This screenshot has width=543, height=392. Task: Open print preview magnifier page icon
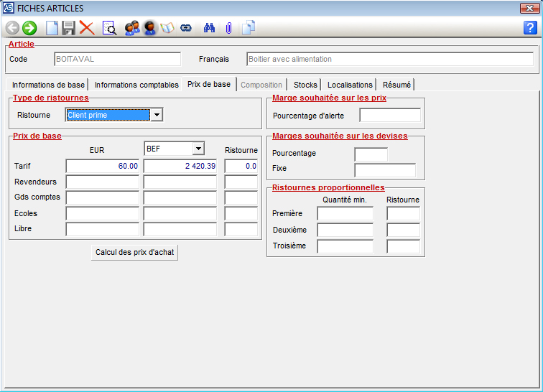(x=109, y=28)
